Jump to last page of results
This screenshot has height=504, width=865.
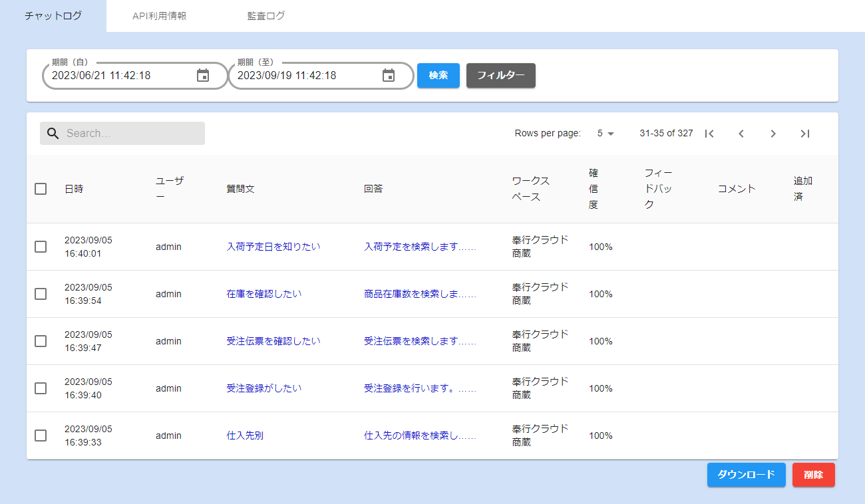point(805,134)
